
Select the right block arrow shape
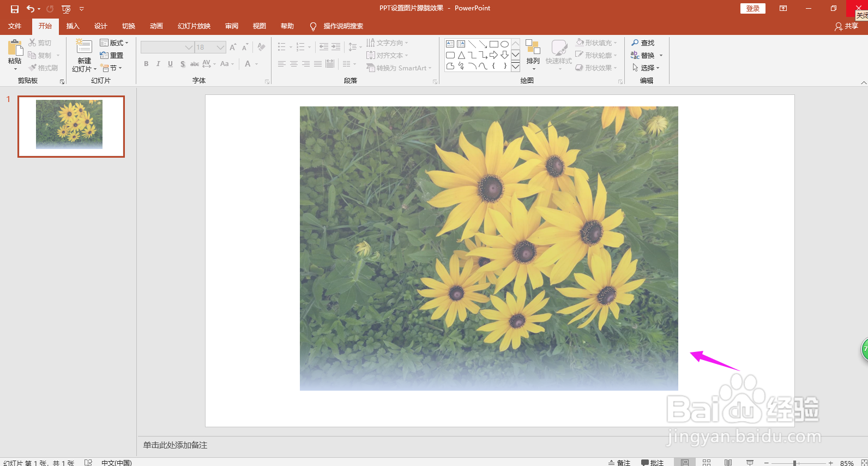point(494,55)
